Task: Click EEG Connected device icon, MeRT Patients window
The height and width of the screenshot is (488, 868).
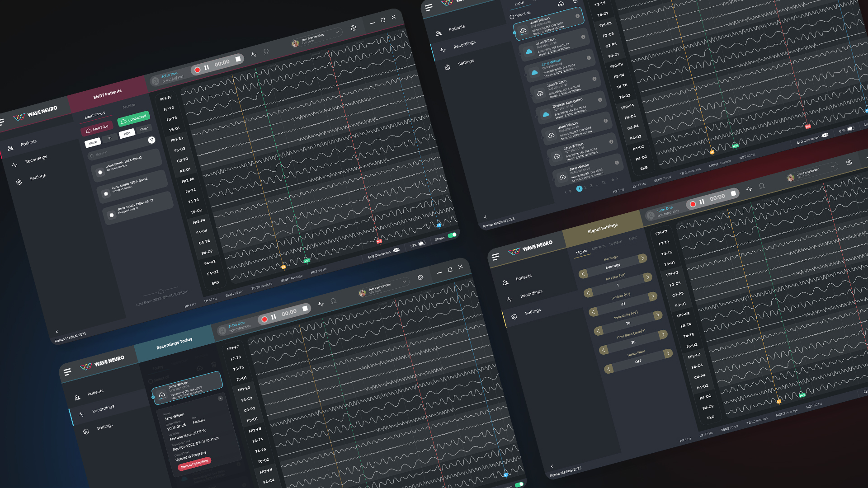Action: 396,250
